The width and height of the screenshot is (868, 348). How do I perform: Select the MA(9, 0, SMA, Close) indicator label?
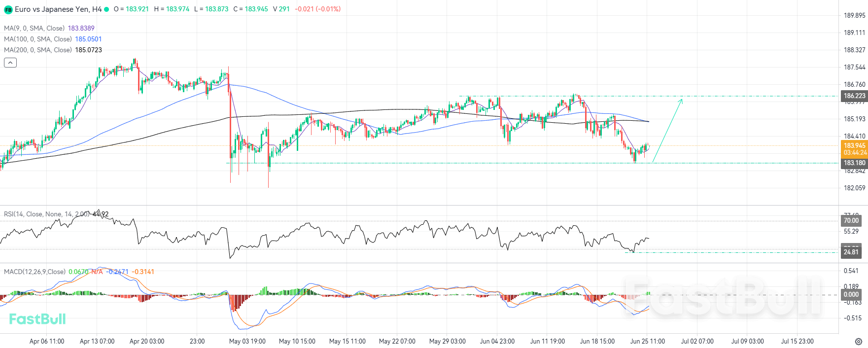[34, 28]
